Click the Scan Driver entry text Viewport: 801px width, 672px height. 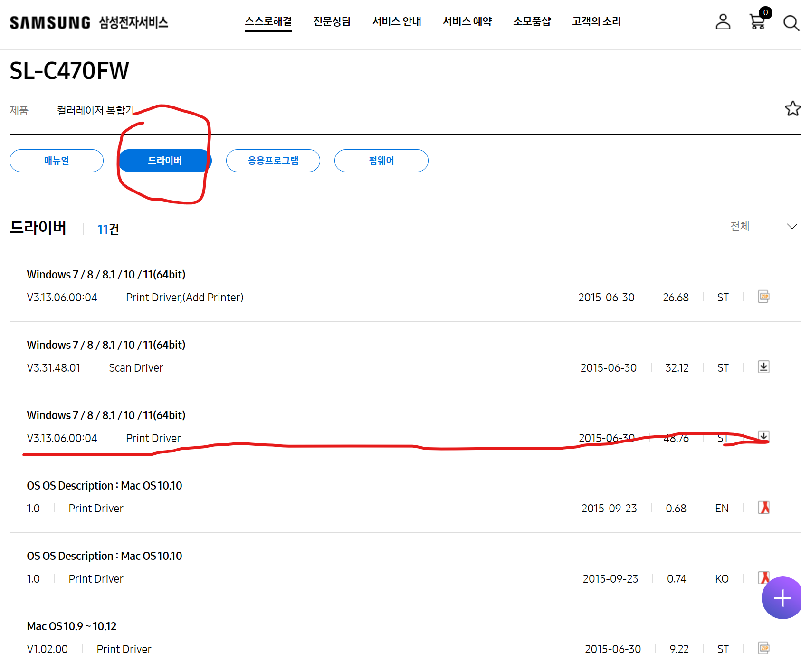[x=136, y=368]
